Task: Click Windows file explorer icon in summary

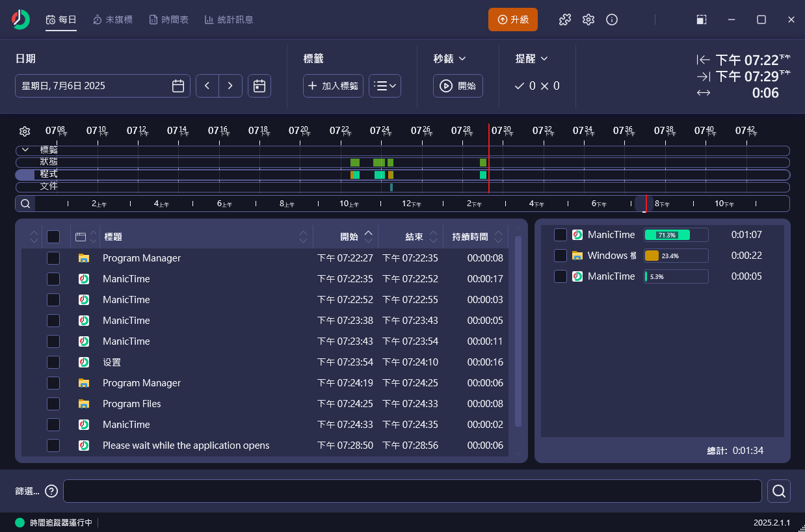Action: pyautogui.click(x=577, y=256)
